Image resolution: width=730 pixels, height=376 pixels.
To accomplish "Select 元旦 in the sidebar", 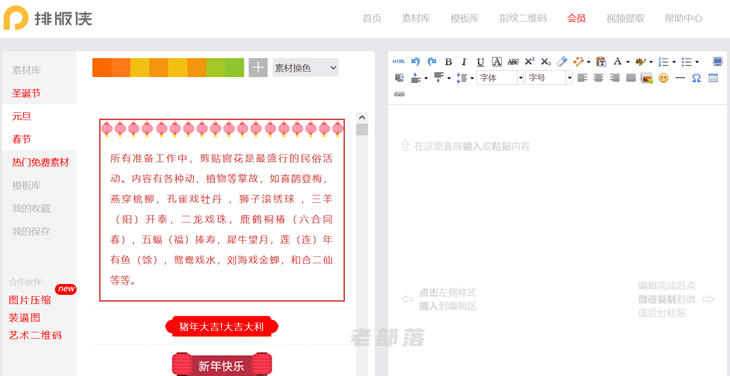I will click(x=21, y=116).
